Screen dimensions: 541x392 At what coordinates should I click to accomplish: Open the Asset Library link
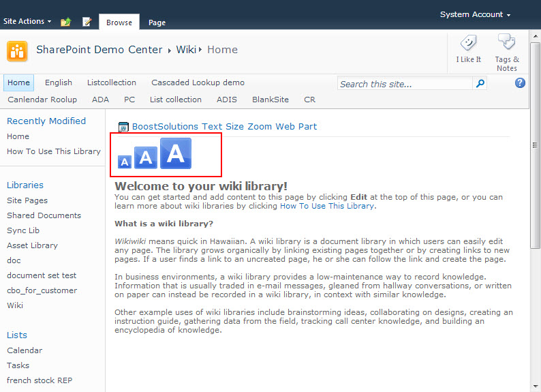pos(32,245)
